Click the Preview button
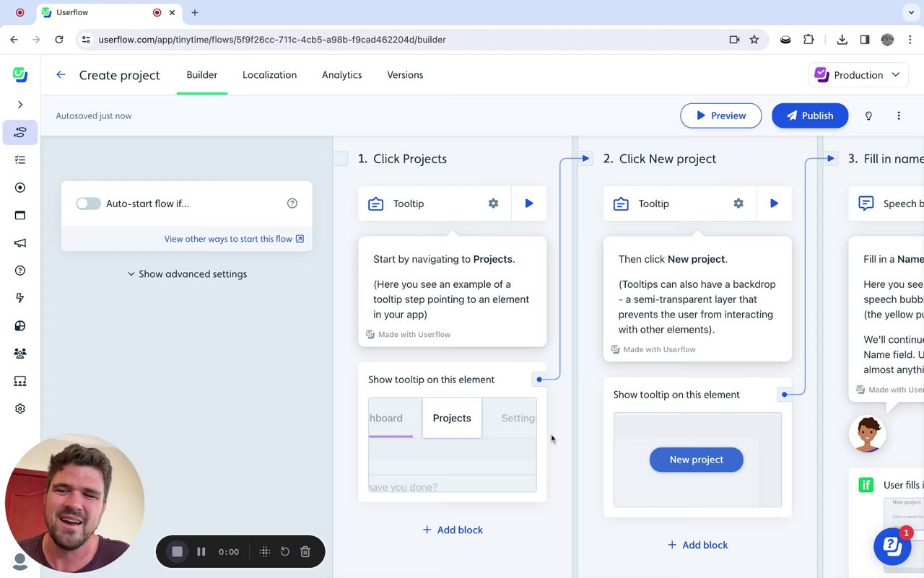The height and width of the screenshot is (578, 924). 720,115
